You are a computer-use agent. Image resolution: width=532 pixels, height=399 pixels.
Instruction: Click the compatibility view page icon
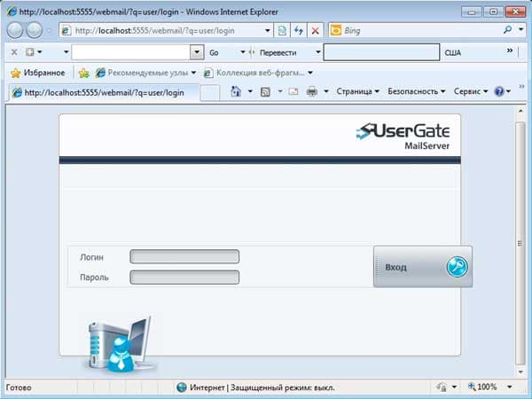coord(282,30)
